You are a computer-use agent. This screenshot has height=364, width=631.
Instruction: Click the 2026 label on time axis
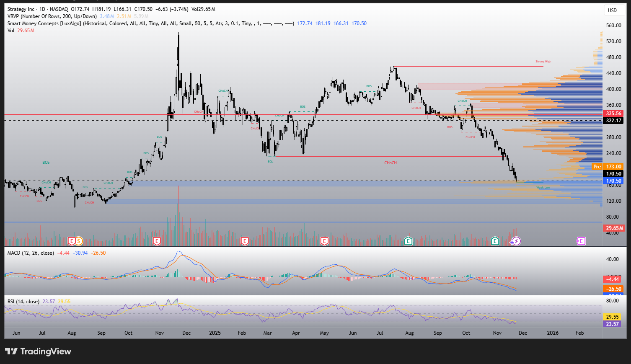tap(553, 333)
